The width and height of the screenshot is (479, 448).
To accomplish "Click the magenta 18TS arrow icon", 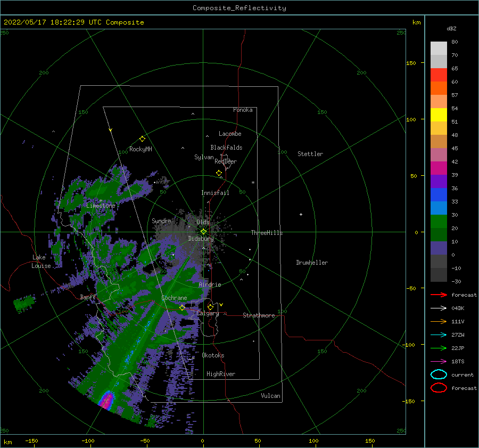I will coord(439,362).
